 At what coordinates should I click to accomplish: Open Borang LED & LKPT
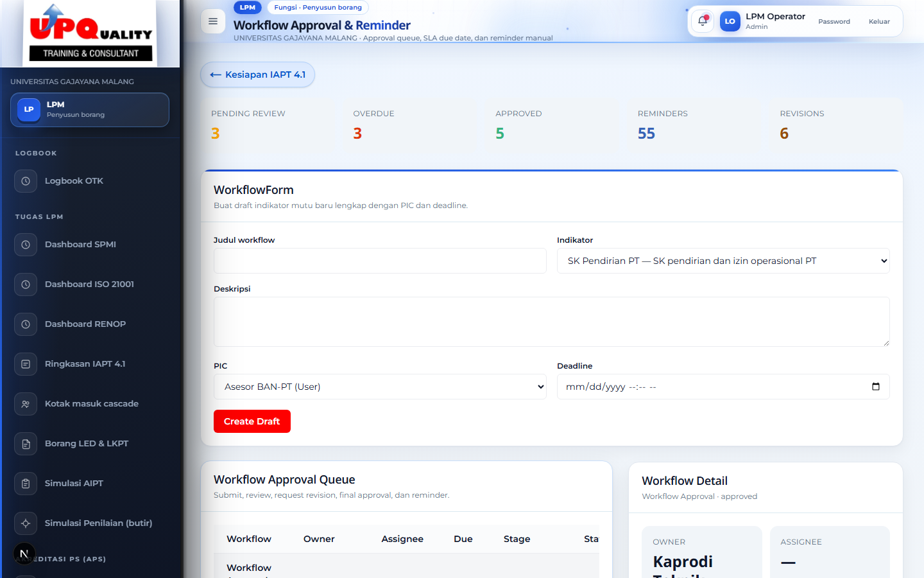[90, 444]
